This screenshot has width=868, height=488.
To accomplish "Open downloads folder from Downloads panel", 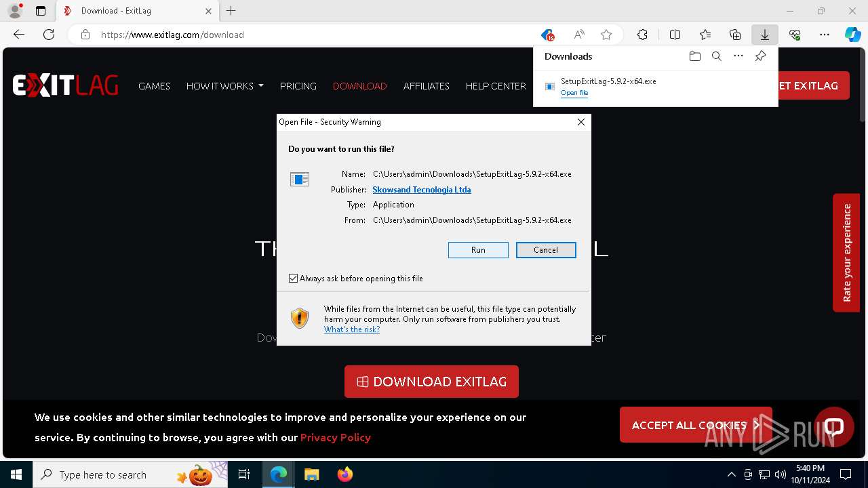I will [694, 56].
